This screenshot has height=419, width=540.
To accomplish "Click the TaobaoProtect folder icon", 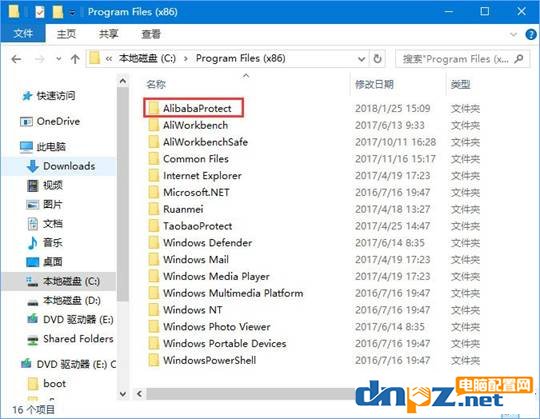I will tap(153, 226).
